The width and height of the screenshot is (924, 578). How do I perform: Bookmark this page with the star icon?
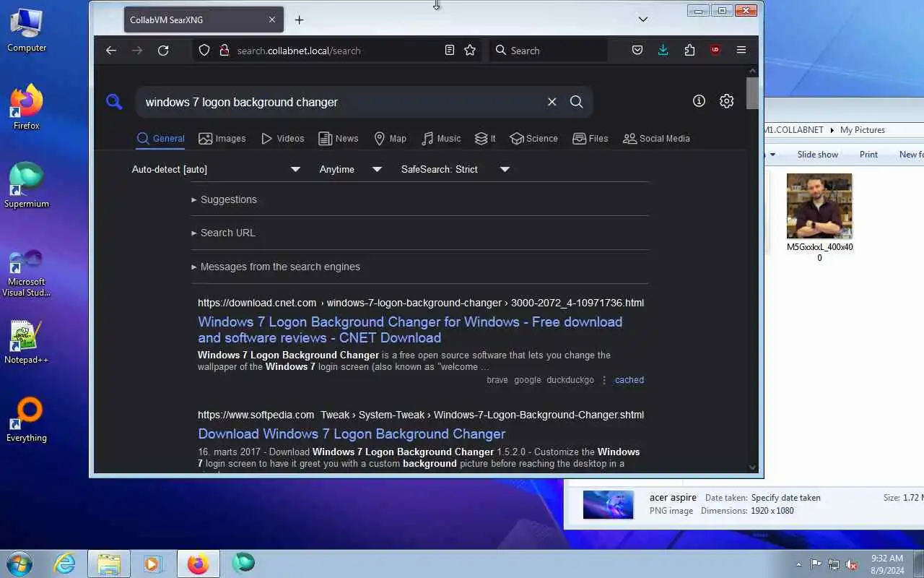[470, 51]
